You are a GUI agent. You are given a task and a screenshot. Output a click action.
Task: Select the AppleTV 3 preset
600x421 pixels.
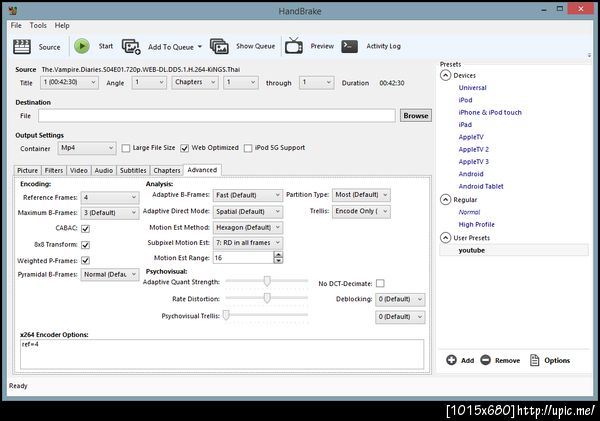click(474, 162)
